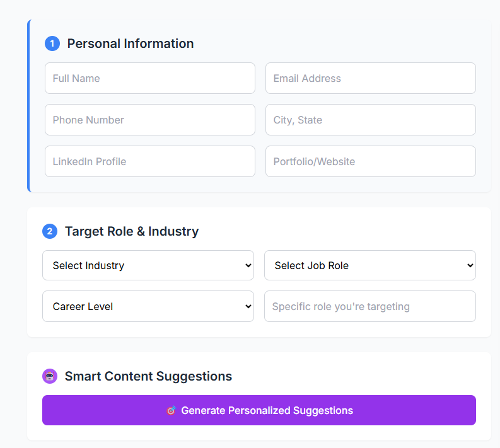Click the Smart Content Suggestions robot icon
Image resolution: width=500 pixels, height=448 pixels.
click(50, 376)
